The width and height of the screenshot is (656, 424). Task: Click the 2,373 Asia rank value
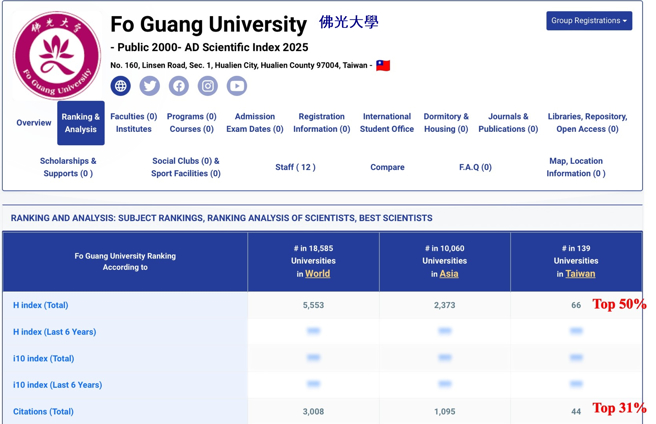pyautogui.click(x=445, y=305)
